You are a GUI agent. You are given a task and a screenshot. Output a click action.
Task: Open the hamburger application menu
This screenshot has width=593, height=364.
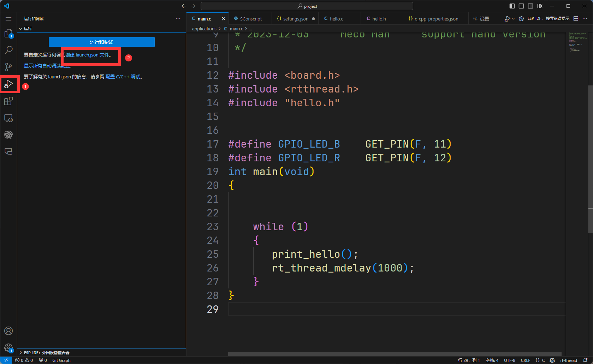click(8, 19)
